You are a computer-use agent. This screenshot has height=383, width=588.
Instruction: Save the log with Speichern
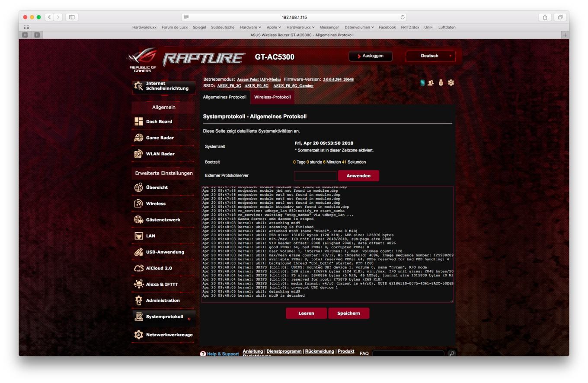348,313
